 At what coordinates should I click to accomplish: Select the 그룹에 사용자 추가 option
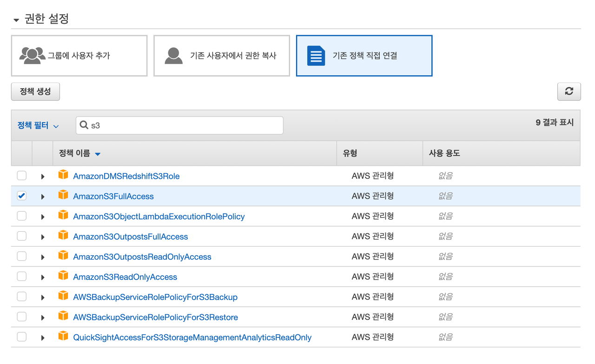click(79, 56)
